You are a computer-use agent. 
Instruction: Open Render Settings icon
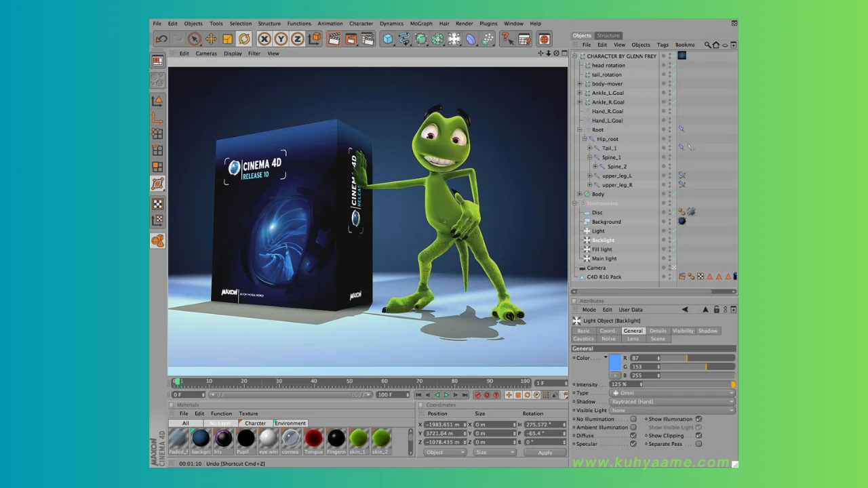[368, 39]
